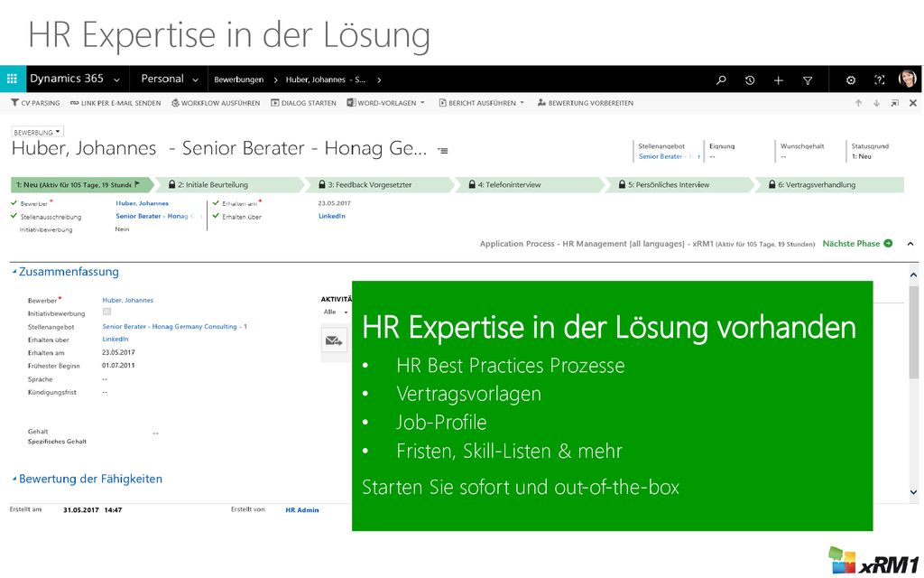Select stage 1: Neu
924x578 pixels.
81,184
